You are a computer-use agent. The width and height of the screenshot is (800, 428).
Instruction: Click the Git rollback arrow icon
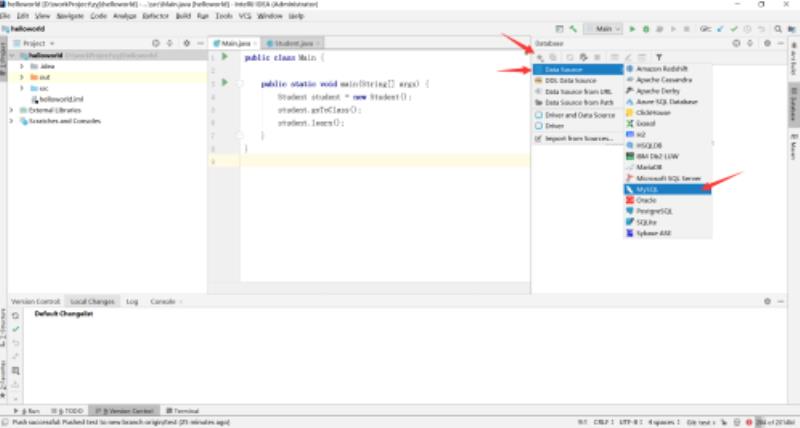click(x=761, y=29)
